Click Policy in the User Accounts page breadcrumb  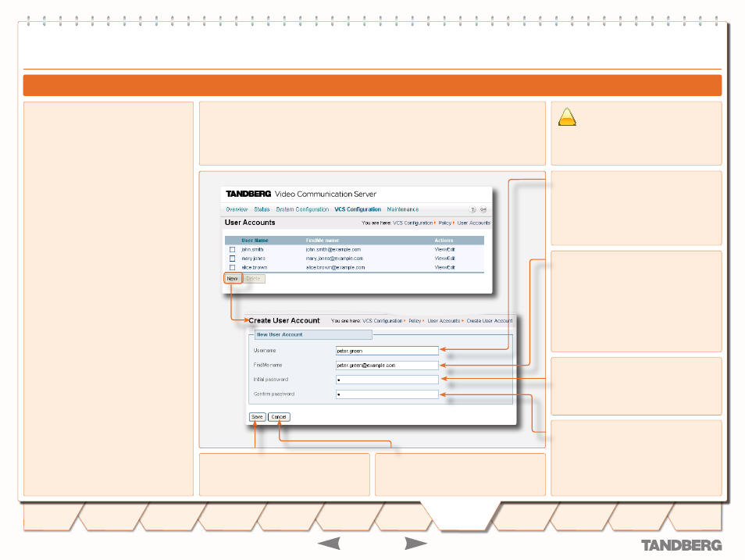pyautogui.click(x=444, y=223)
